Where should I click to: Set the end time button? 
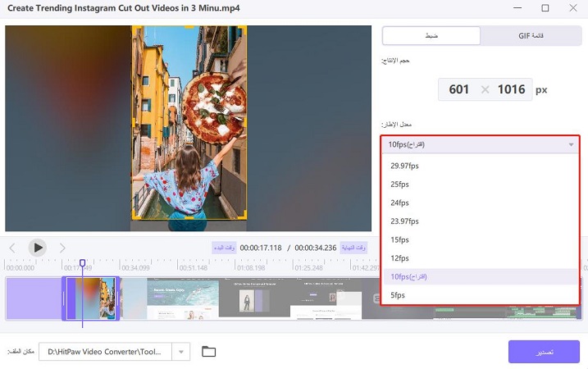pyautogui.click(x=353, y=248)
